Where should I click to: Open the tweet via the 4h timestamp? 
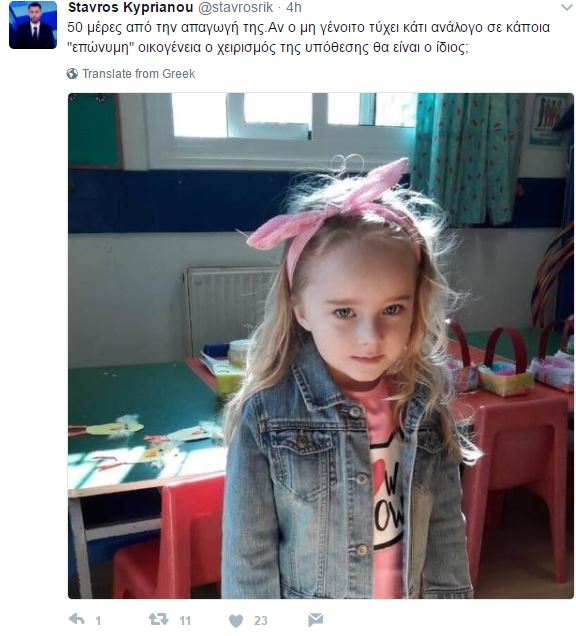(x=294, y=7)
